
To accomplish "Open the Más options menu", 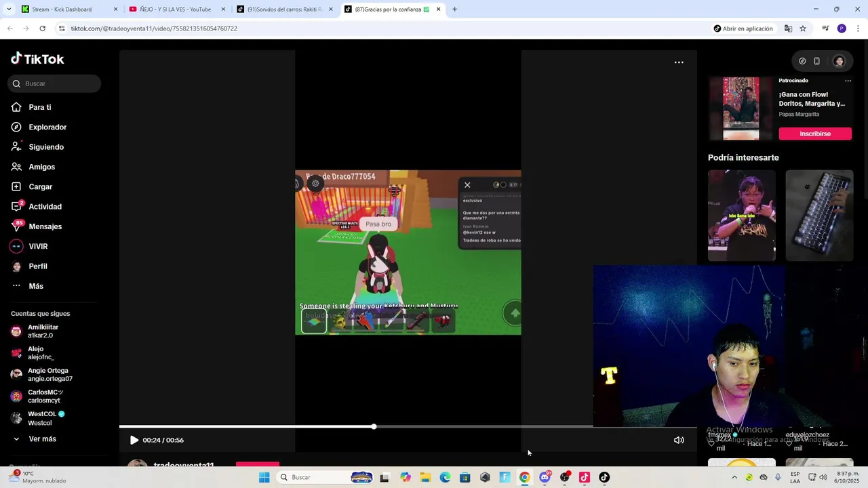I will point(28,286).
